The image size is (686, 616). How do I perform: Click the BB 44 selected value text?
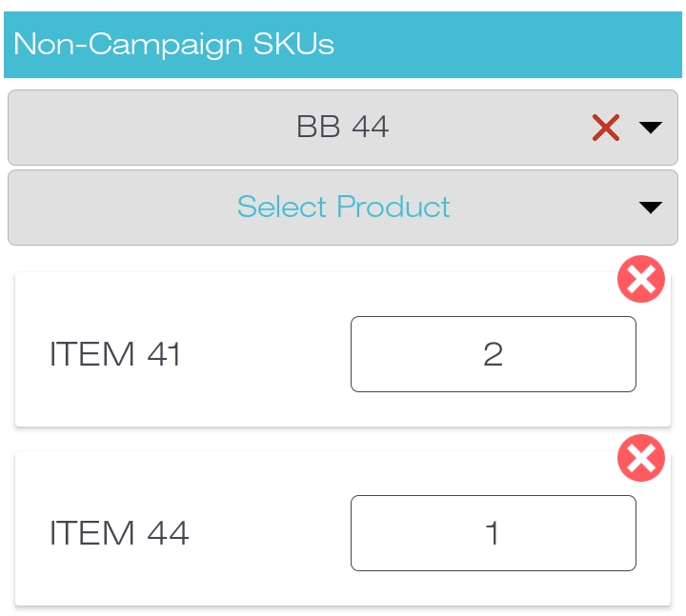point(343,128)
